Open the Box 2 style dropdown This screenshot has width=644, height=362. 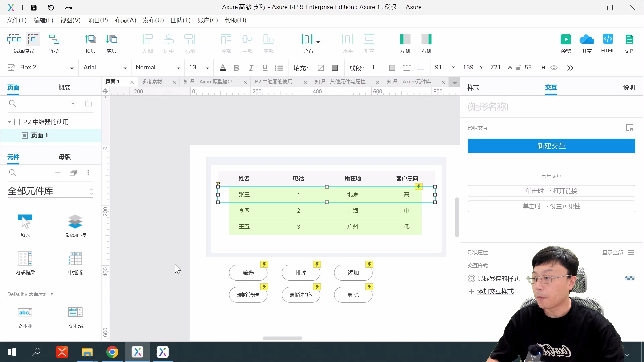[72, 68]
